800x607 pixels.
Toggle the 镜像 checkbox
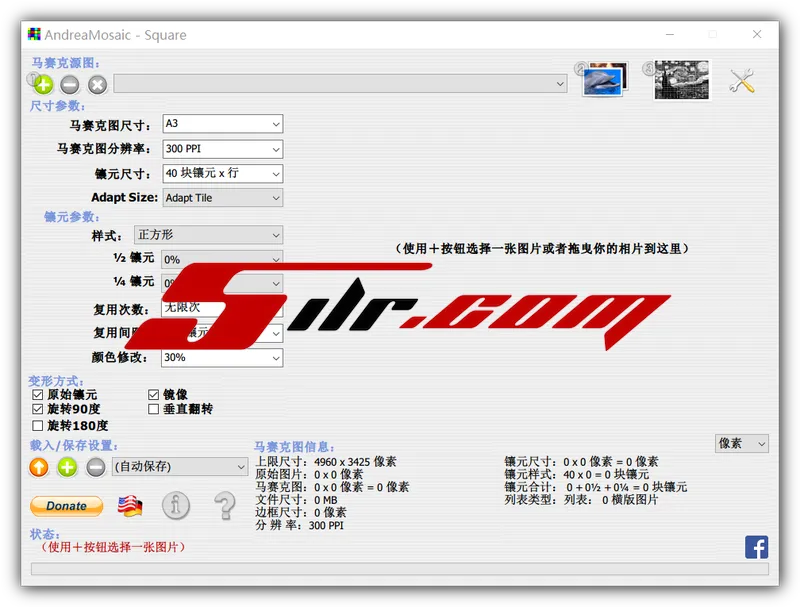point(153,394)
